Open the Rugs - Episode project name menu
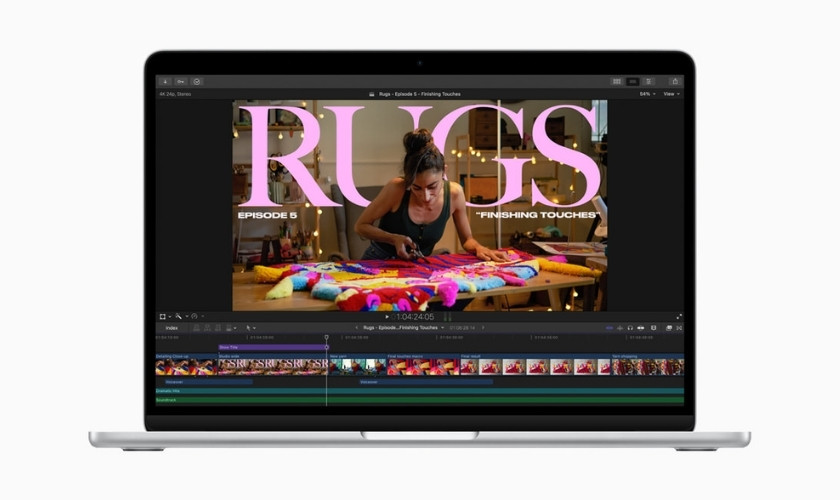Image resolution: width=840 pixels, height=500 pixels. click(402, 327)
